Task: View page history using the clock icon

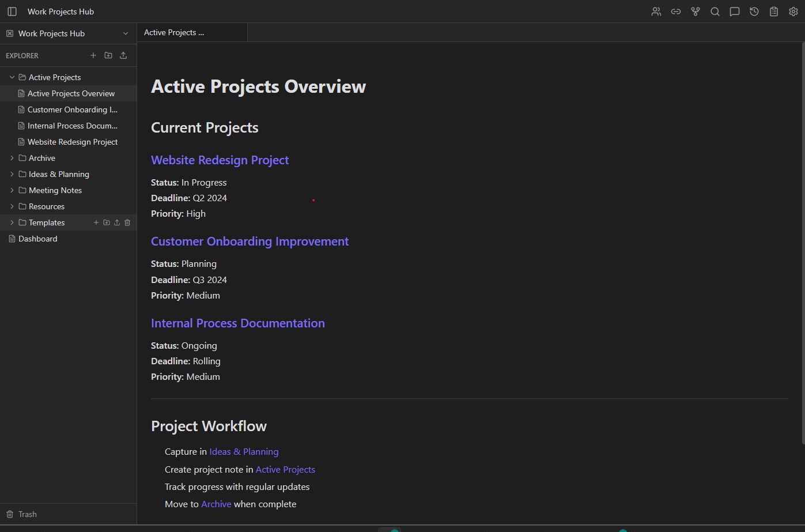Action: tap(754, 11)
